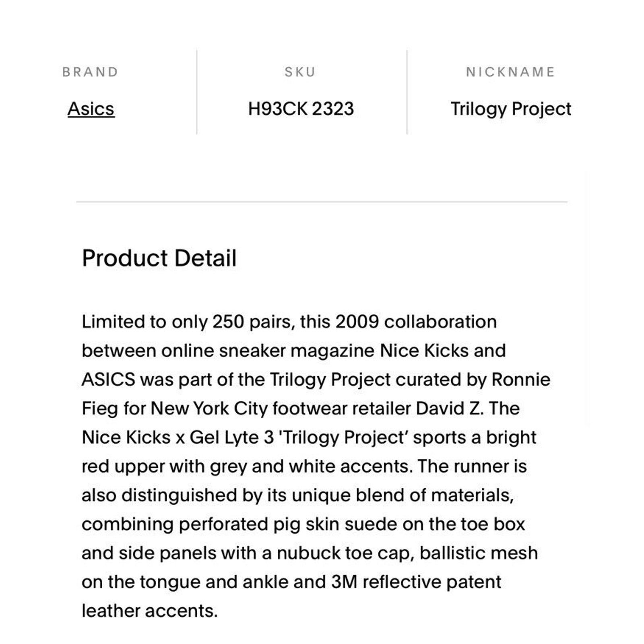Click the horizontal divider above Product Detail
The height and width of the screenshot is (644, 644).
click(x=322, y=202)
